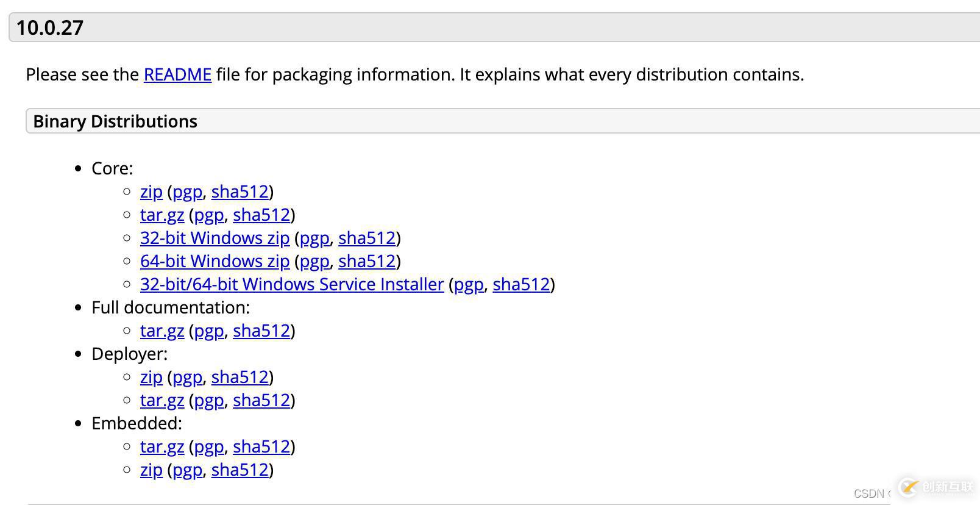Image resolution: width=980 pixels, height=505 pixels.
Task: Download the Core tar.gz distribution
Action: click(x=162, y=215)
